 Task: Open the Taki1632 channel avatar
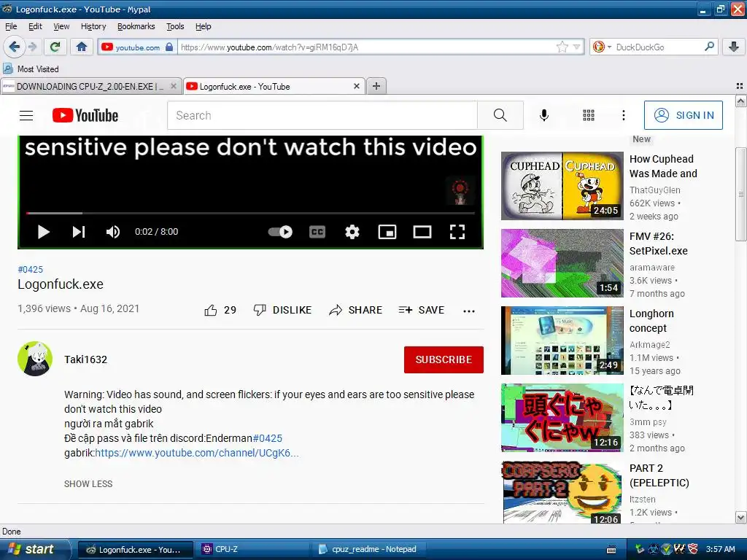tap(35, 359)
